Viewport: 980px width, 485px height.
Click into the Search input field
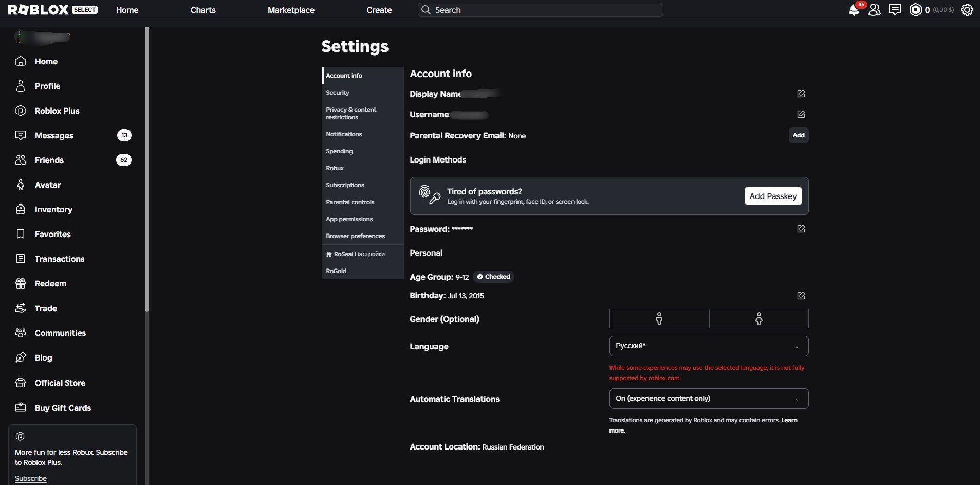coord(541,10)
